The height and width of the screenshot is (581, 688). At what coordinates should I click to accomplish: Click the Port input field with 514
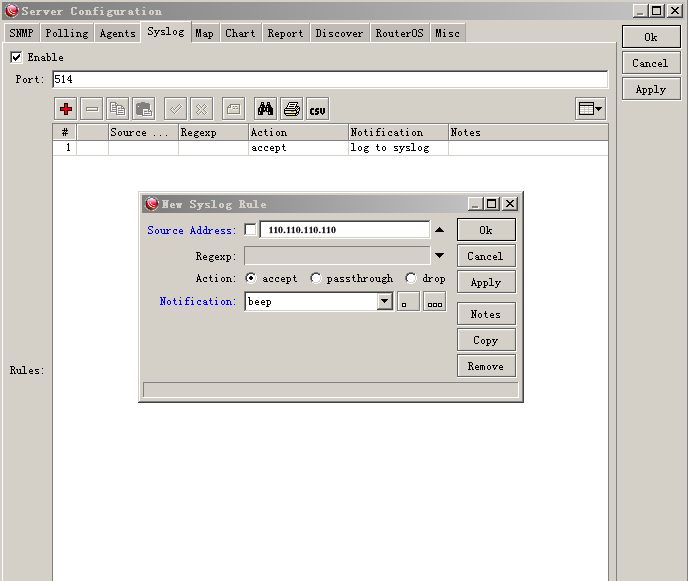click(x=330, y=79)
